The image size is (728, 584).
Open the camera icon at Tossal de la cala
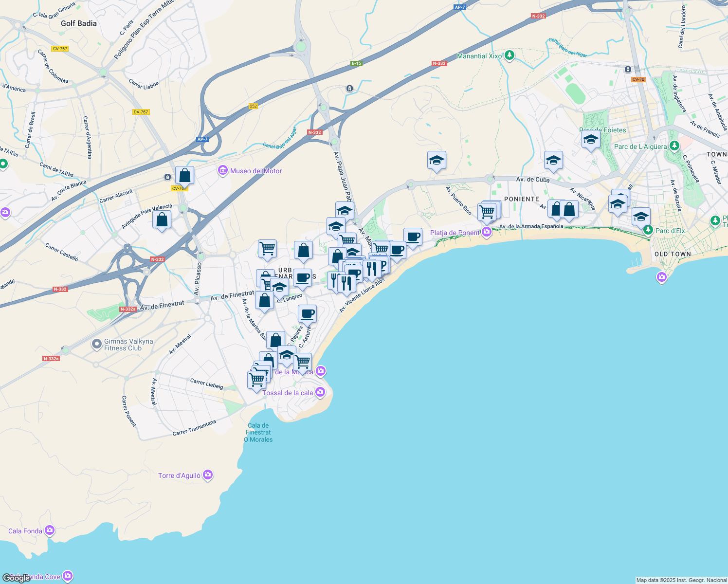point(320,391)
